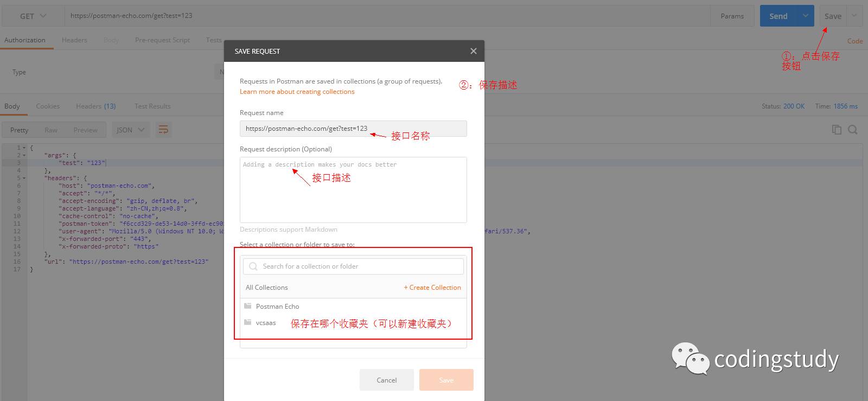This screenshot has height=401, width=868.
Task: Open the Save button dropdown arrow
Action: (854, 16)
